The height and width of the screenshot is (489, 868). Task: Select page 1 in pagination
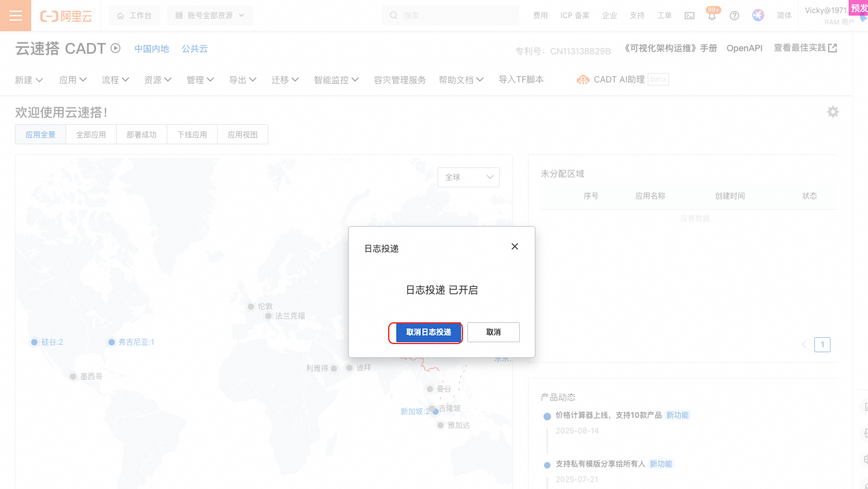click(822, 345)
